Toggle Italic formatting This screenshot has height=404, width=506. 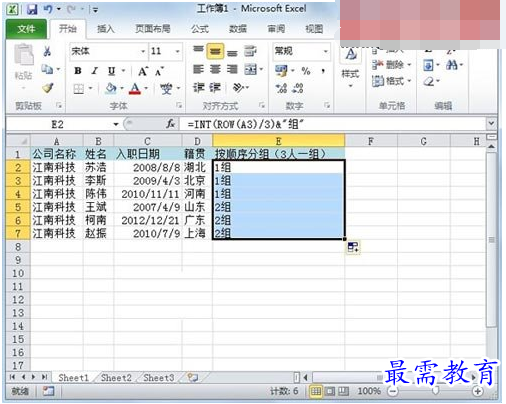pos(95,71)
